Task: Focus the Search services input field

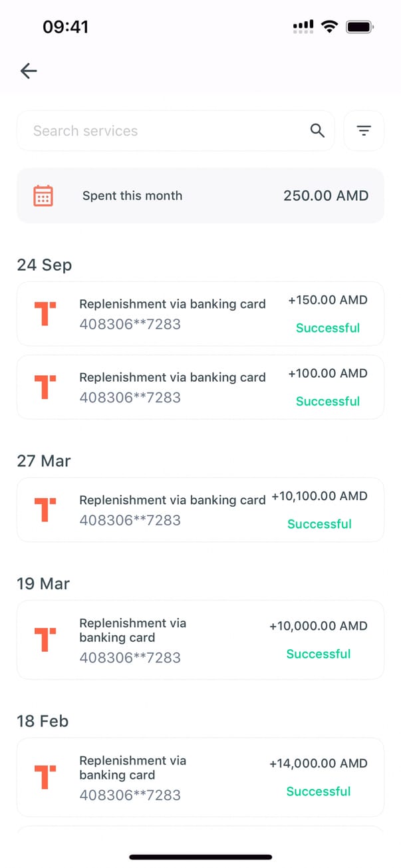Action: pos(166,131)
